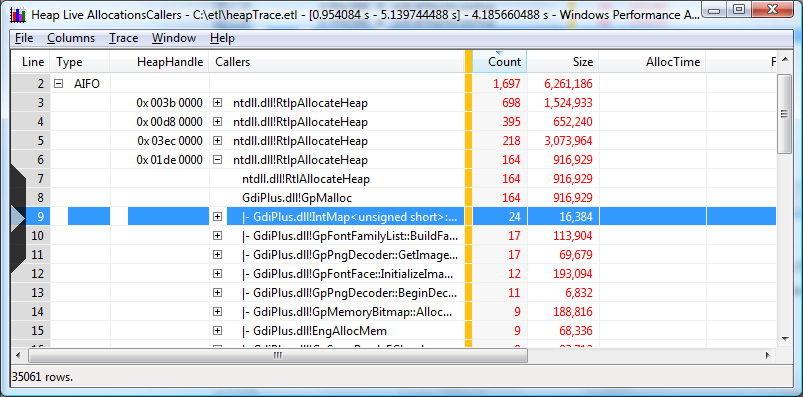Click the gold column divider bar in header

[468, 62]
